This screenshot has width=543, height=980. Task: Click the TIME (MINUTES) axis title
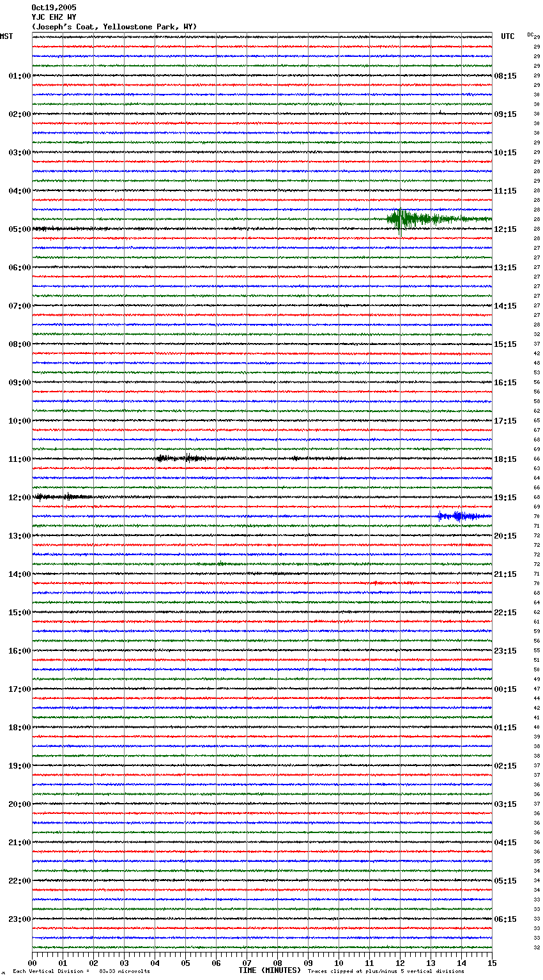tap(270, 970)
